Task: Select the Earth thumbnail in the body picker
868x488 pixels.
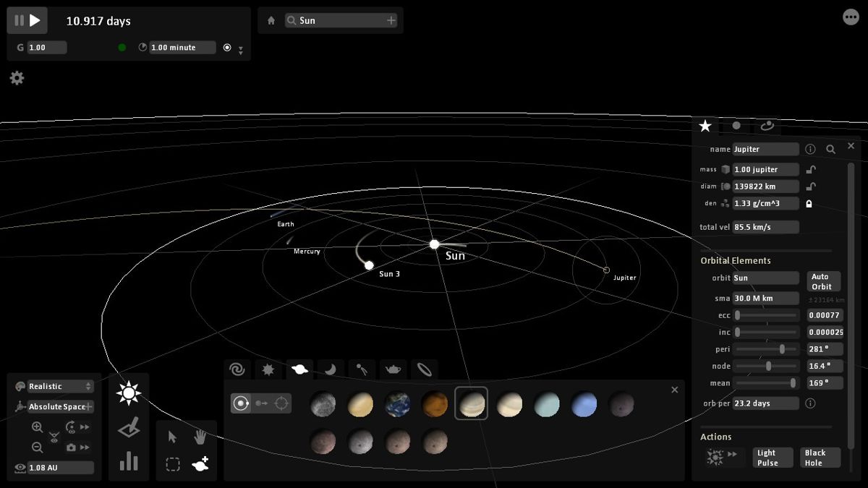Action: [397, 403]
